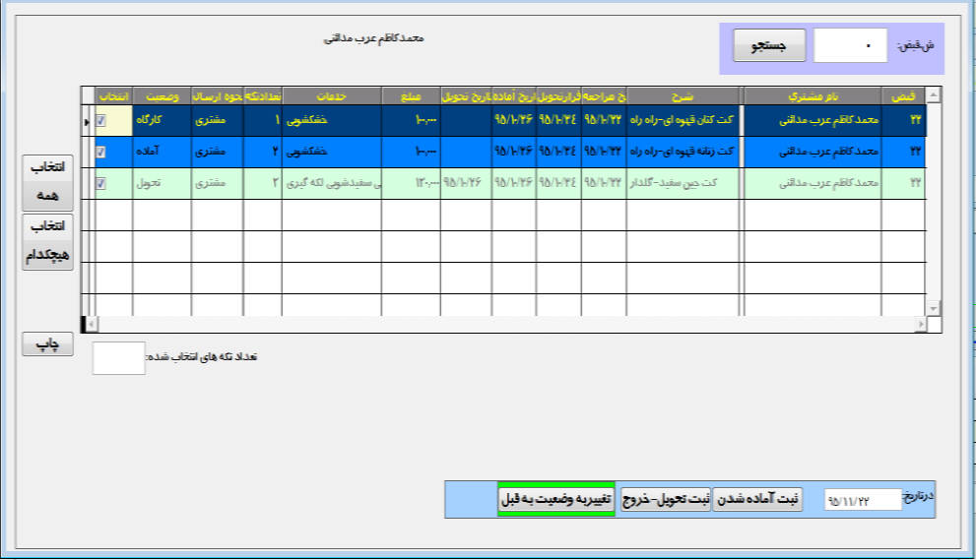The width and height of the screenshot is (976, 560).
Task: Click the نحوه ارسال column header
Action: [x=218, y=96]
